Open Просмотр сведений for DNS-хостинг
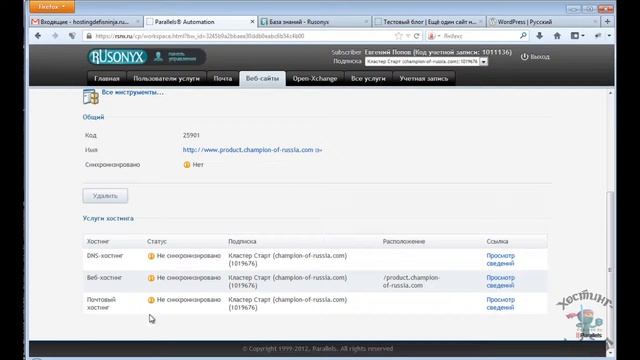Viewport: 640px width, 360px height. click(500, 260)
